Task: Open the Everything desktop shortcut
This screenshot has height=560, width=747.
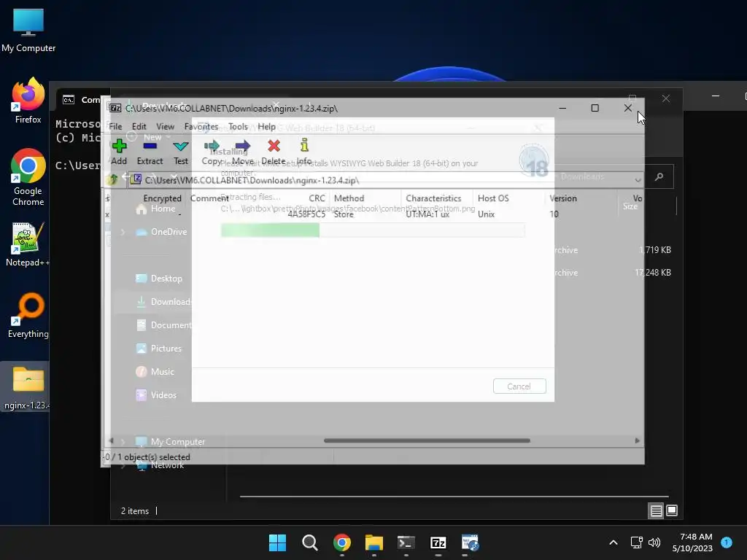Action: tap(28, 315)
